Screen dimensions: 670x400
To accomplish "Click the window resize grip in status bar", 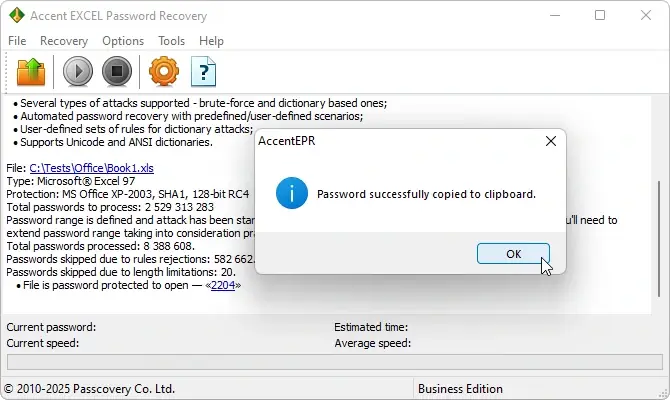I will point(664,394).
